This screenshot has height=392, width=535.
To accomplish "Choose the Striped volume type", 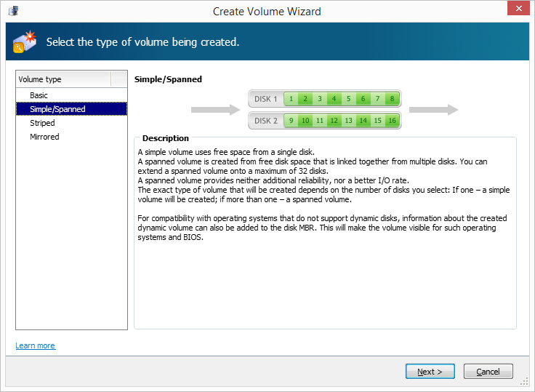I will [42, 123].
